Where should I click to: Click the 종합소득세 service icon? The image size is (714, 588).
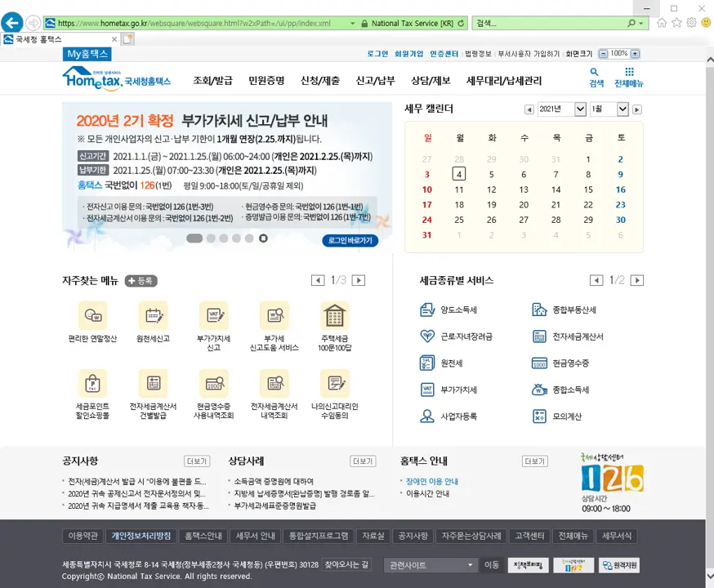pos(539,390)
